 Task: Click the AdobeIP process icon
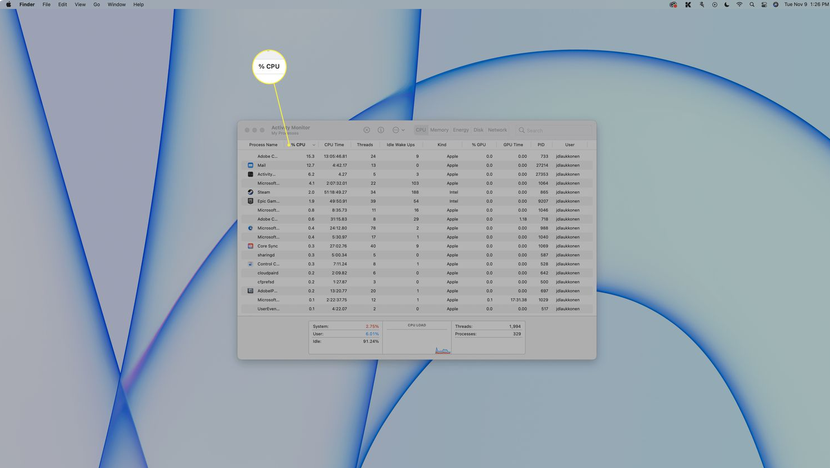[x=250, y=291]
